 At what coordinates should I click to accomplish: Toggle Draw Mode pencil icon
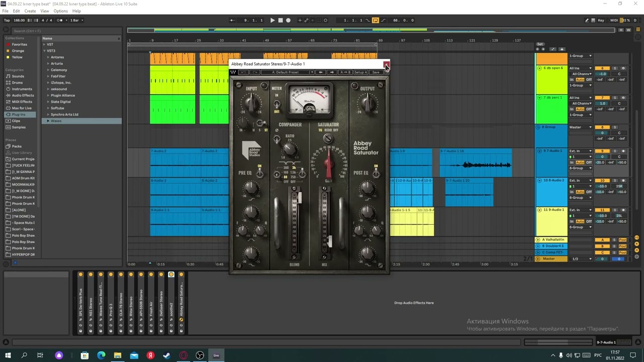click(587, 20)
